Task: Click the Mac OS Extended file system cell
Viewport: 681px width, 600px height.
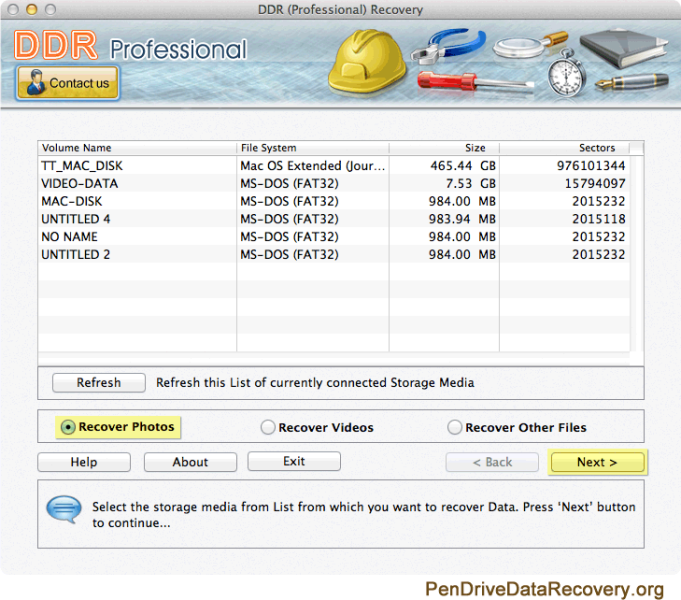Action: coord(313,166)
